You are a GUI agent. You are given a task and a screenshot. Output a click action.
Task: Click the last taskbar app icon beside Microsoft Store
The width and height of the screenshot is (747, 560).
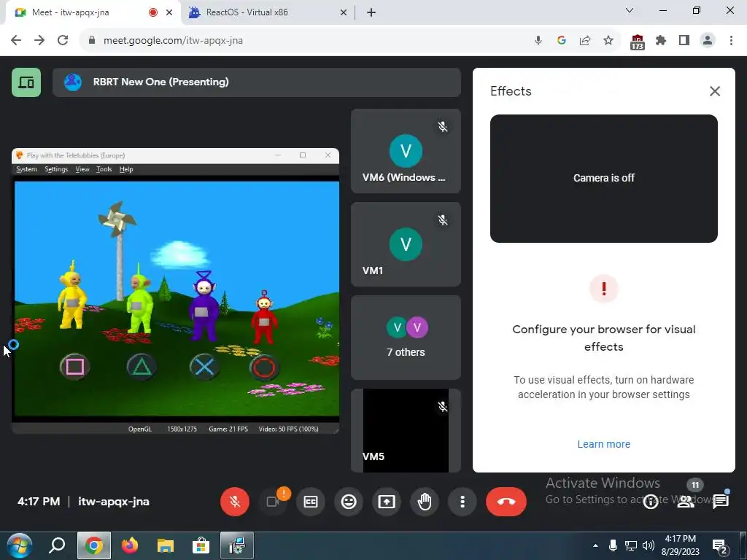(237, 545)
